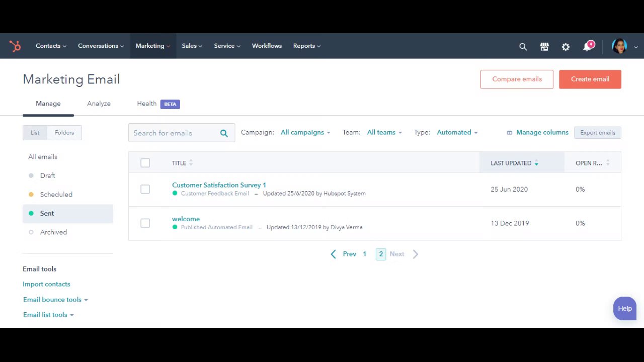
Task: Click current page 2 indicator
Action: click(381, 254)
